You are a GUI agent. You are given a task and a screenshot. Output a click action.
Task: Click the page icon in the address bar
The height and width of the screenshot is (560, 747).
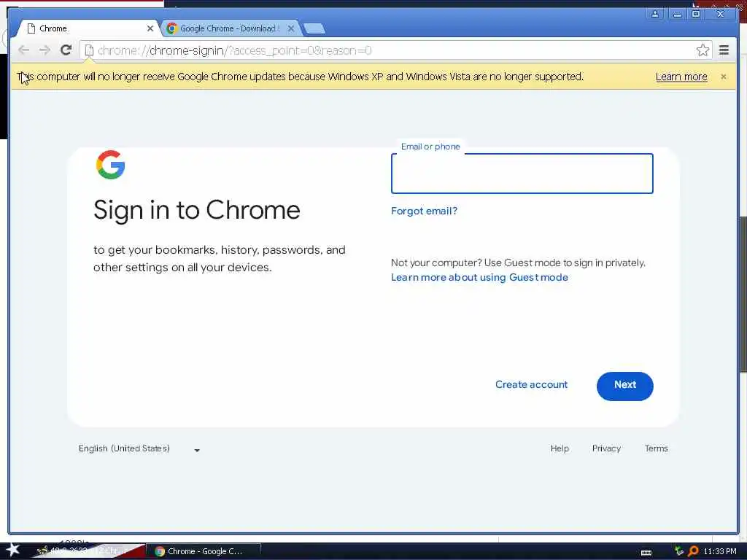89,50
